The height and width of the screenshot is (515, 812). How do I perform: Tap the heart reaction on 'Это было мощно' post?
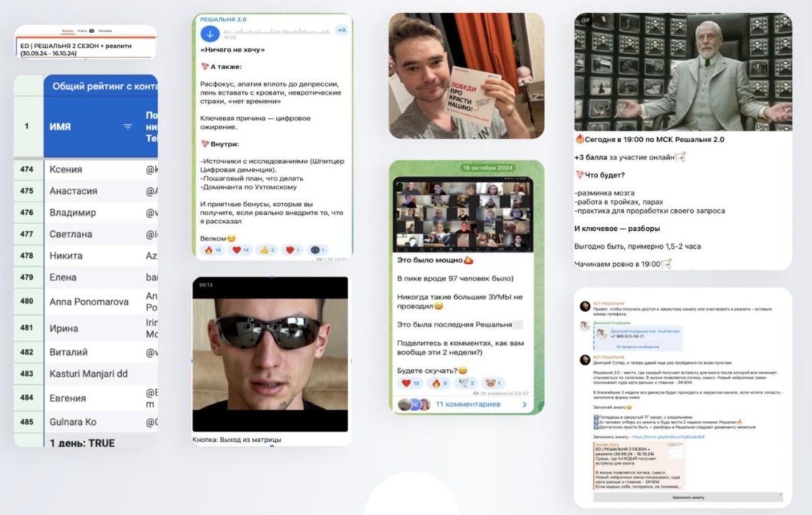pyautogui.click(x=411, y=383)
